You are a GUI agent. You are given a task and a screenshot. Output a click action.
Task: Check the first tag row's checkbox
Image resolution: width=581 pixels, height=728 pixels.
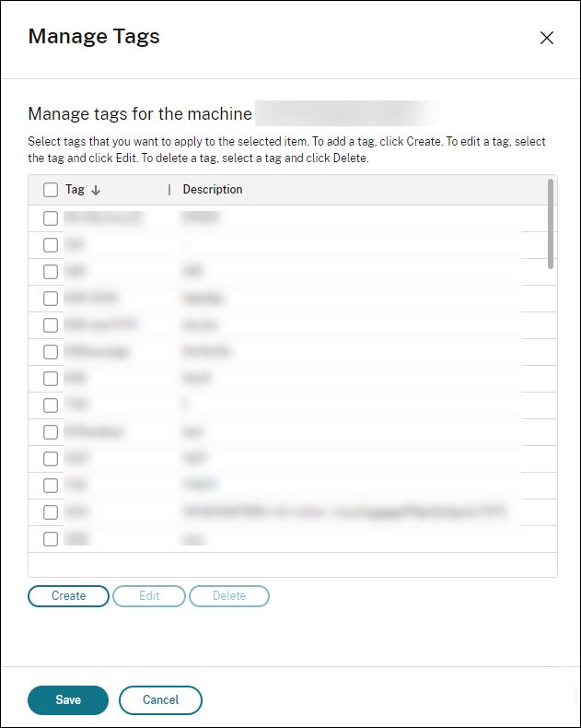pos(50,218)
